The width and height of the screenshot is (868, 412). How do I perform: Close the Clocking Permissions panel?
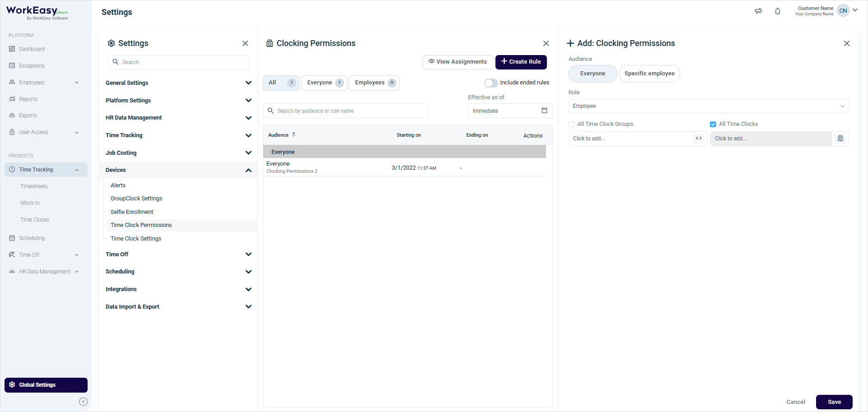pyautogui.click(x=546, y=43)
